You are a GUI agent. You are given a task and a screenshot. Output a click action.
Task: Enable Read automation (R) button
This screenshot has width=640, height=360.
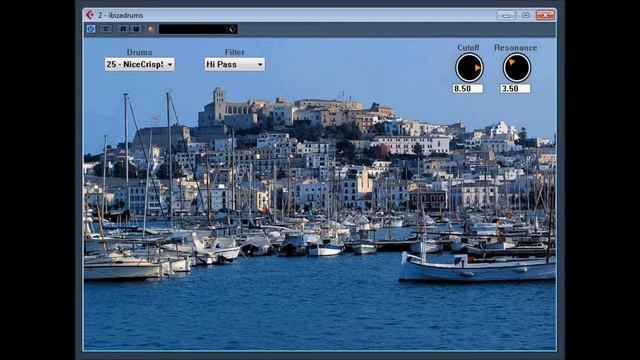(123, 29)
